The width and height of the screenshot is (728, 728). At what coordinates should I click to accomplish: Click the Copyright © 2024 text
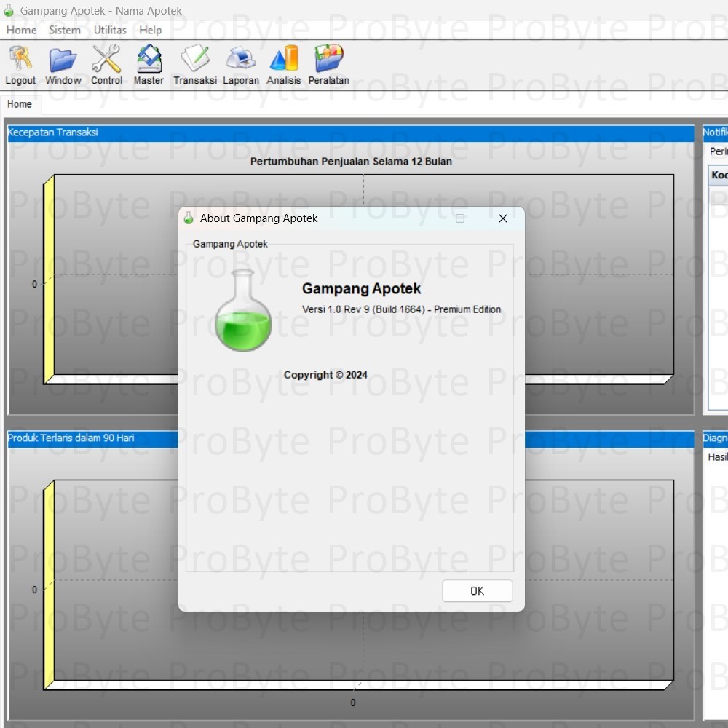click(325, 375)
